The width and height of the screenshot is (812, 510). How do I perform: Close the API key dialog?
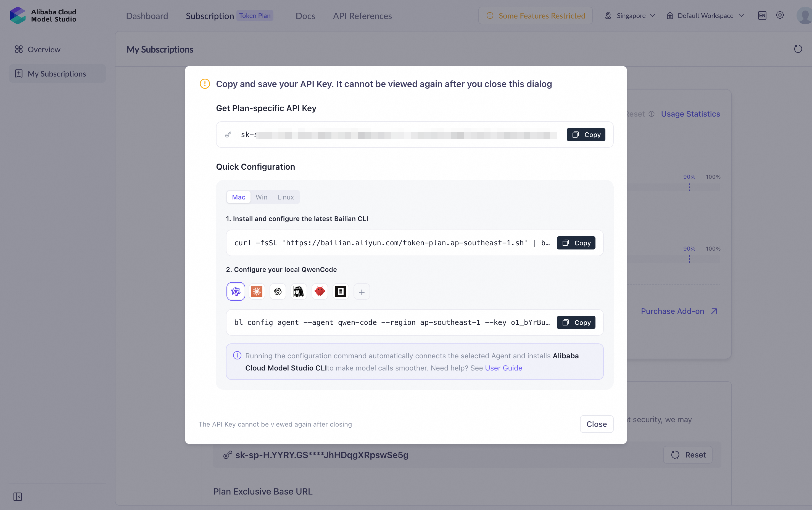point(597,424)
